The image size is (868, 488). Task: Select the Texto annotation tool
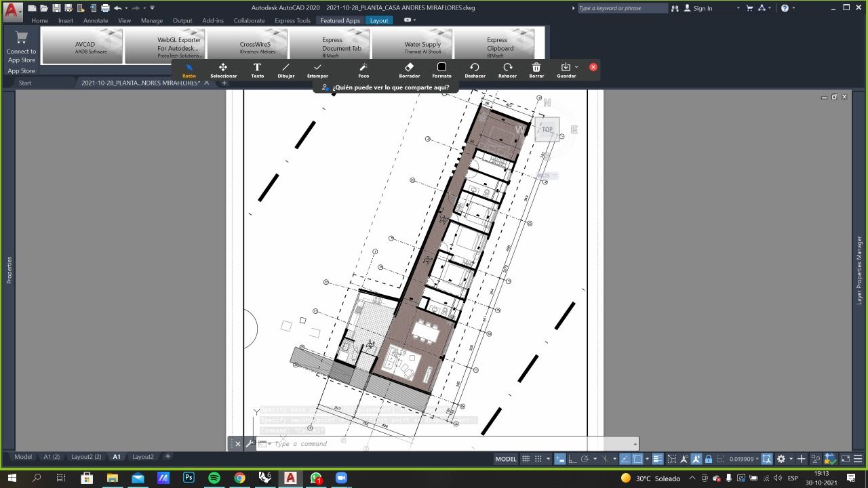point(257,68)
